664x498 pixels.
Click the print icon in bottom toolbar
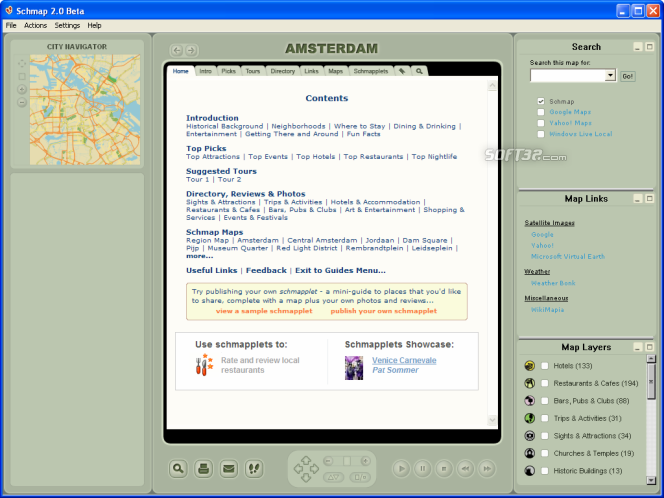click(204, 469)
